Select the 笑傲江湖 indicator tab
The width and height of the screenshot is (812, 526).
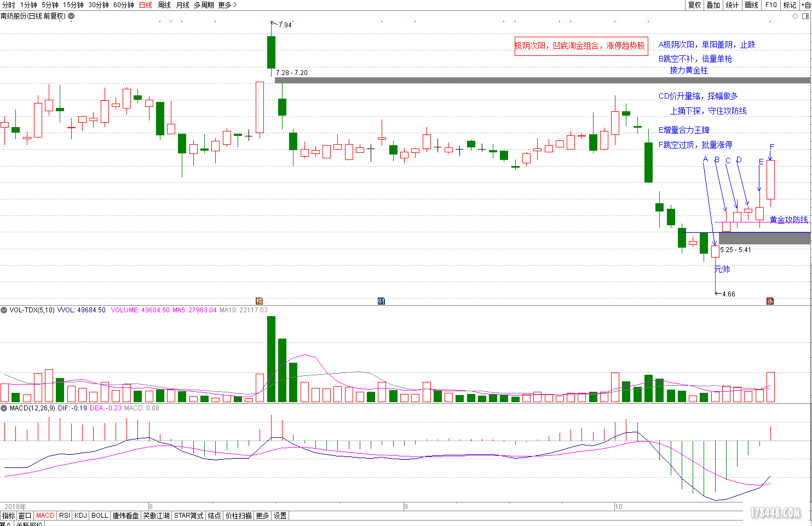tap(157, 516)
